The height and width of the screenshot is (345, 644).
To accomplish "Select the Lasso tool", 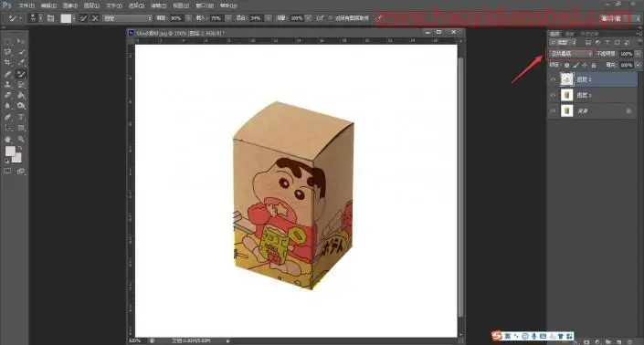I will point(8,52).
